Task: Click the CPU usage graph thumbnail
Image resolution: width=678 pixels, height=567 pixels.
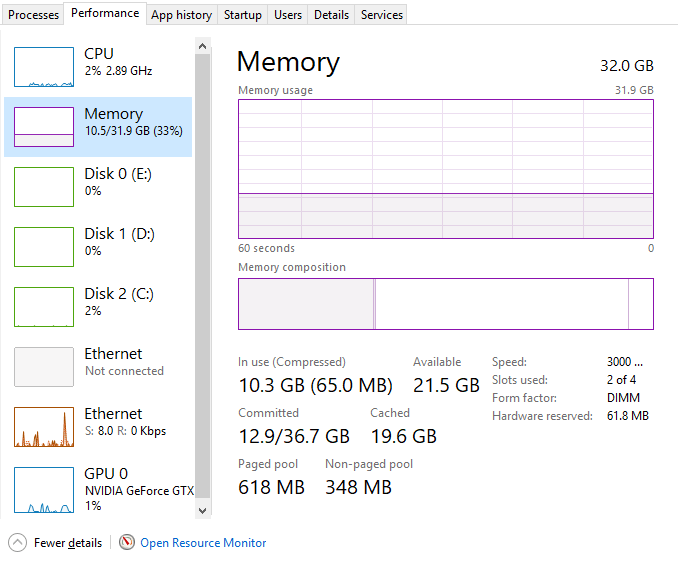Action: coord(44,67)
